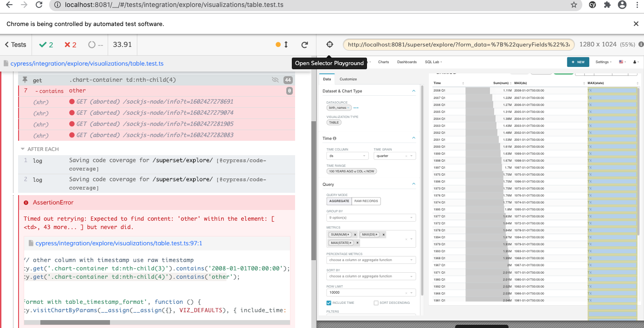Open the Settings dropdown
Screen dimensions: 644x328
point(604,62)
